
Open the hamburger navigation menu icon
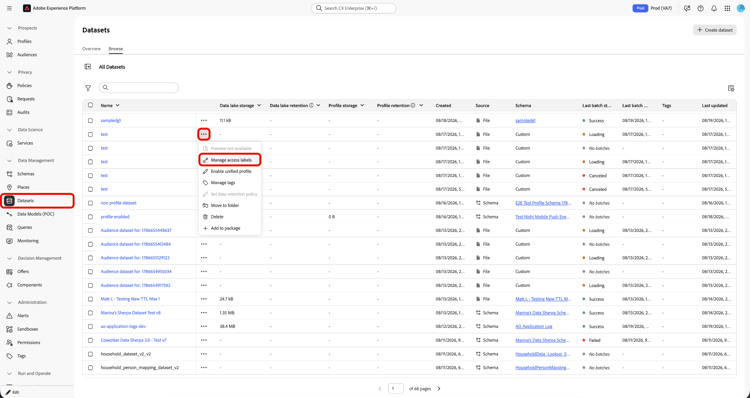tap(9, 8)
